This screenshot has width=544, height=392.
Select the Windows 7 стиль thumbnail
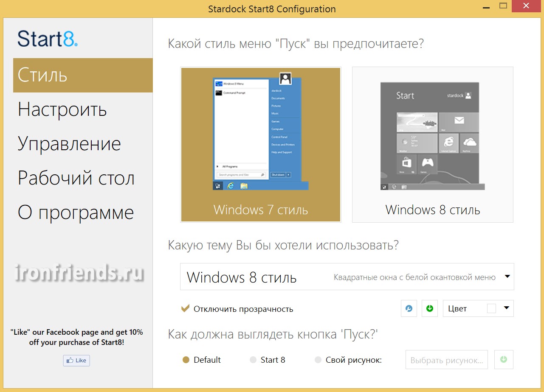[261, 145]
